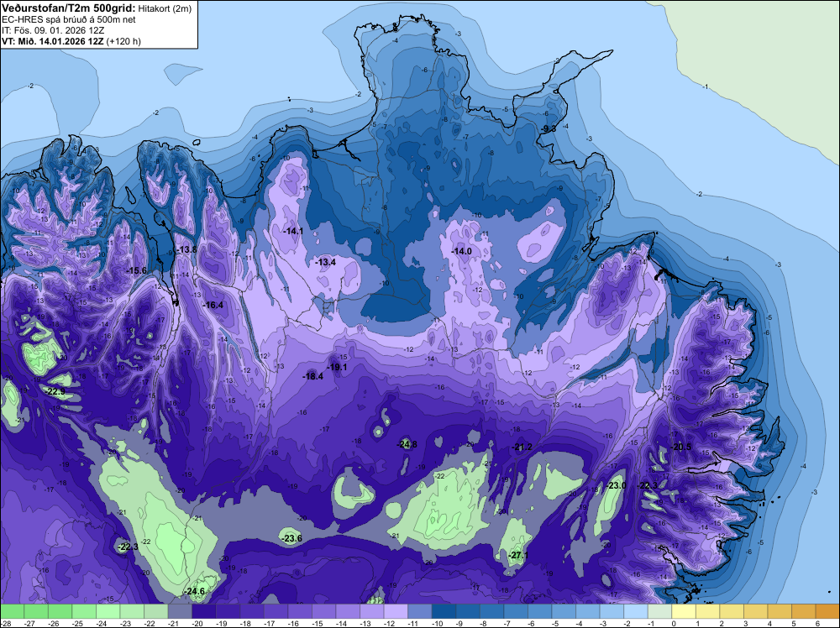The width and height of the screenshot is (840, 628).
Task: Click the -18.4 temperature value
Action: point(313,376)
